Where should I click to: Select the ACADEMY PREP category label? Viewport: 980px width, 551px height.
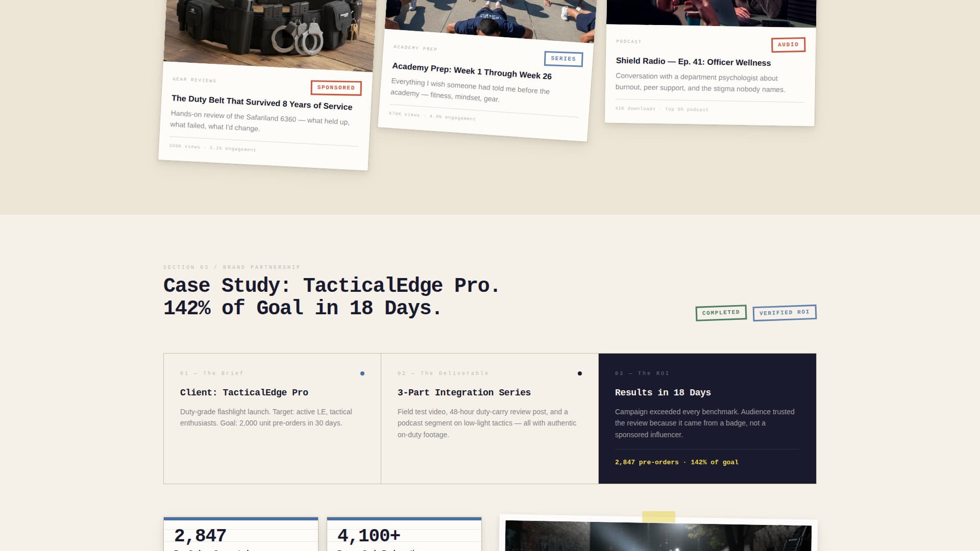[x=415, y=48]
